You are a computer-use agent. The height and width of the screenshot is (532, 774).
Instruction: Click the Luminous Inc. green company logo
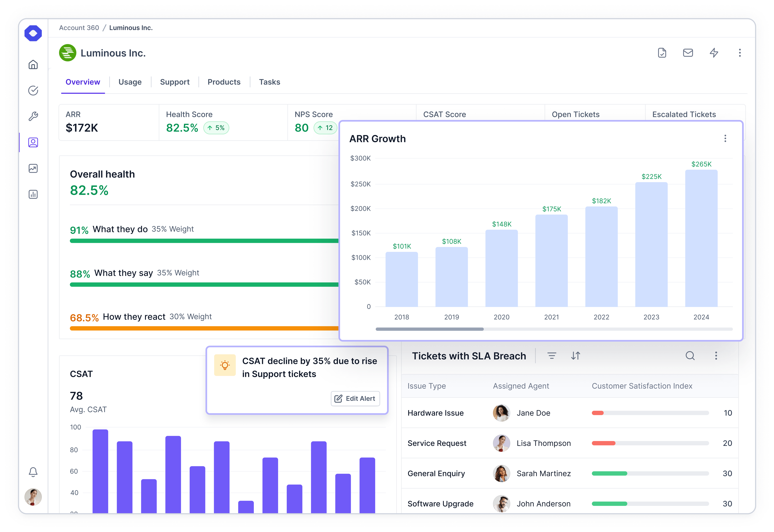(68, 53)
